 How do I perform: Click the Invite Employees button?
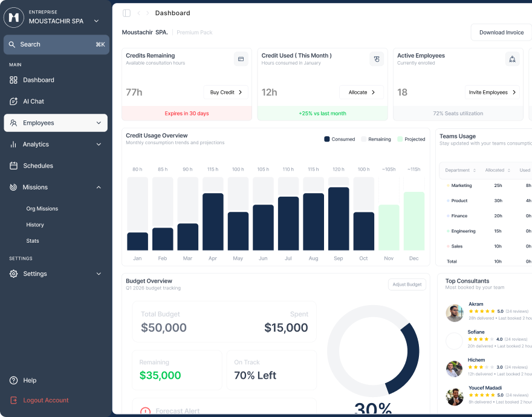coord(492,93)
